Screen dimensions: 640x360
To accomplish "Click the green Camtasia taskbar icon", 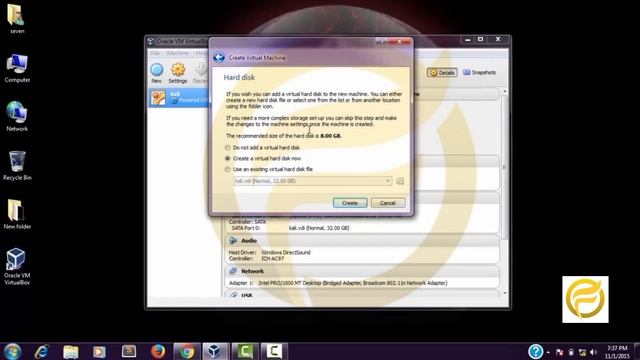I will [x=244, y=351].
